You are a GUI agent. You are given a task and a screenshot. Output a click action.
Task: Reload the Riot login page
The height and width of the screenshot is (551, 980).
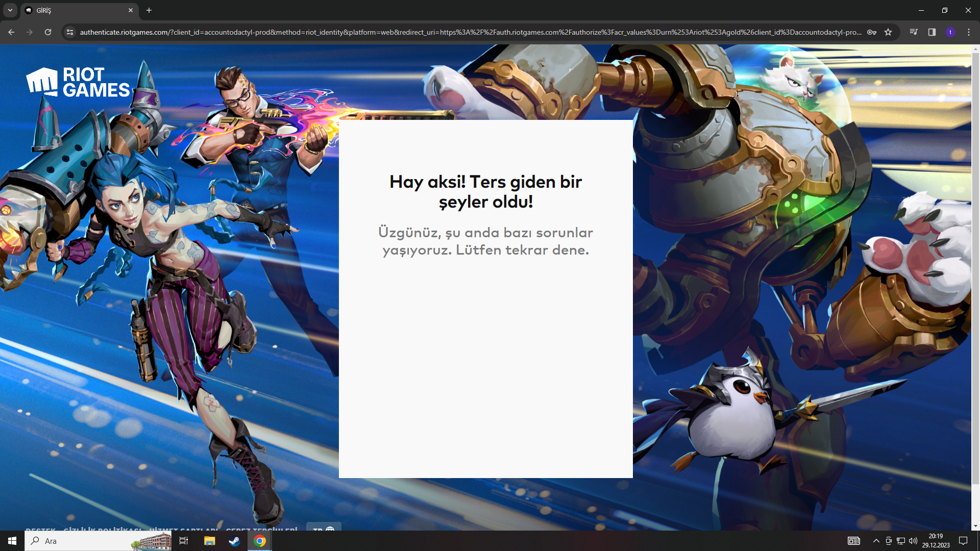tap(48, 32)
